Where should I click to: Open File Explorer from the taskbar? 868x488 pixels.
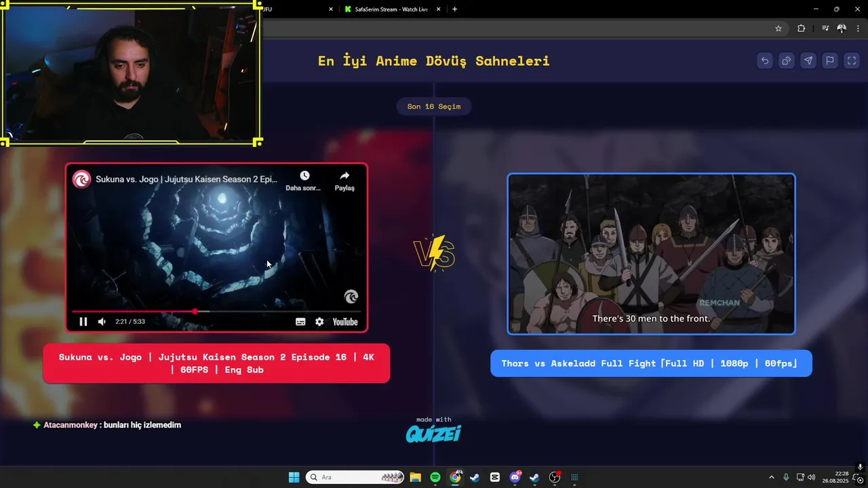tap(415, 477)
